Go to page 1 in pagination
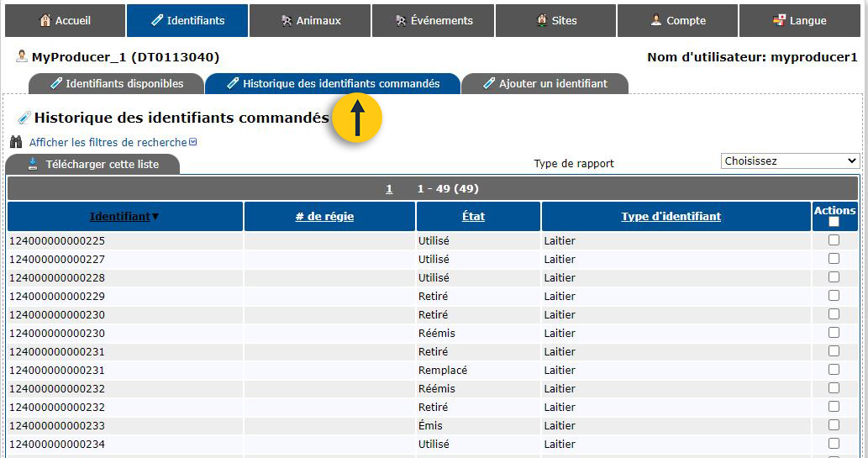The image size is (868, 458). 389,189
